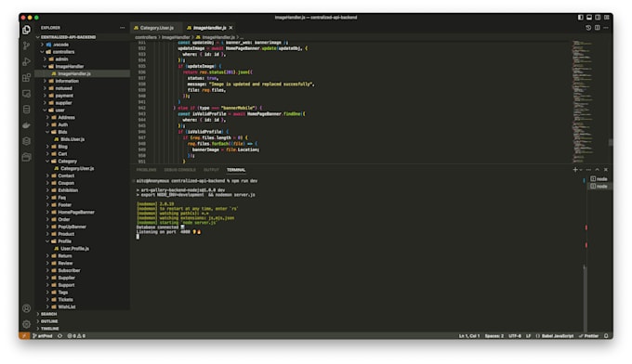This screenshot has height=364, width=632.
Task: Switch to the Category.User.js editor tab
Action: [x=155, y=28]
